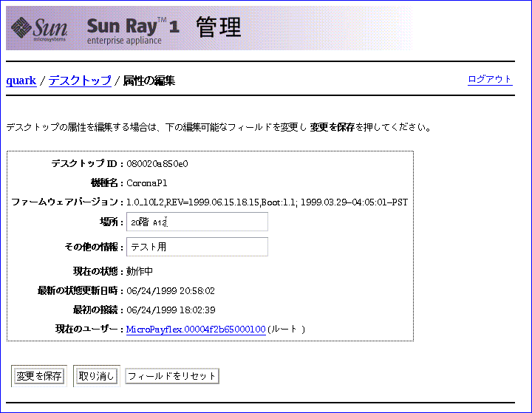
Task: Focus the 場所 location input field
Action: tap(197, 222)
